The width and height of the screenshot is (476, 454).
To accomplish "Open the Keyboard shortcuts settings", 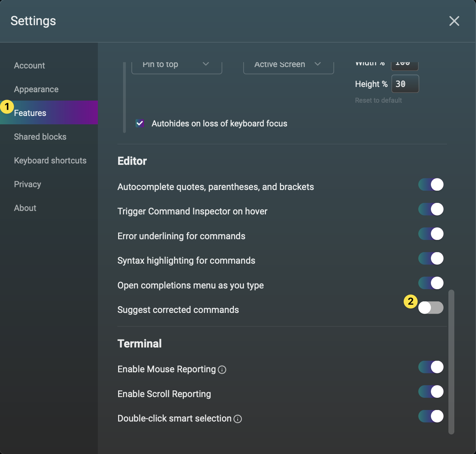I will point(50,160).
